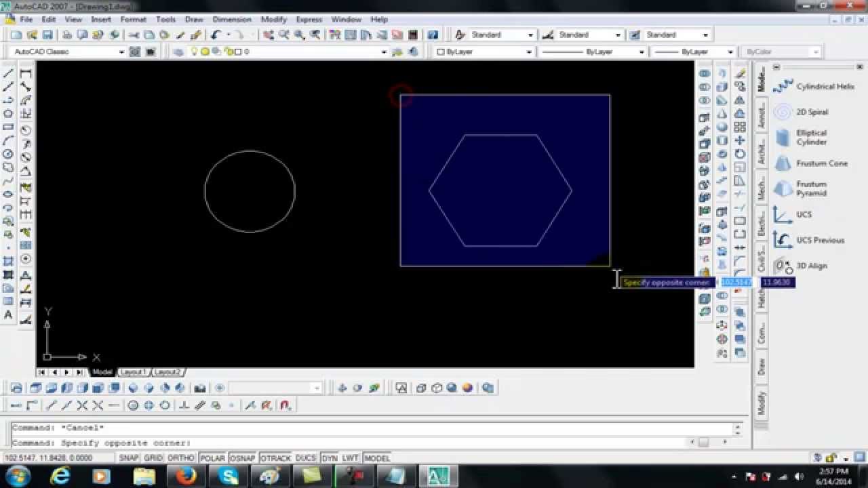The image size is (868, 488).
Task: Toggle LWT lineweight display
Action: click(x=351, y=458)
